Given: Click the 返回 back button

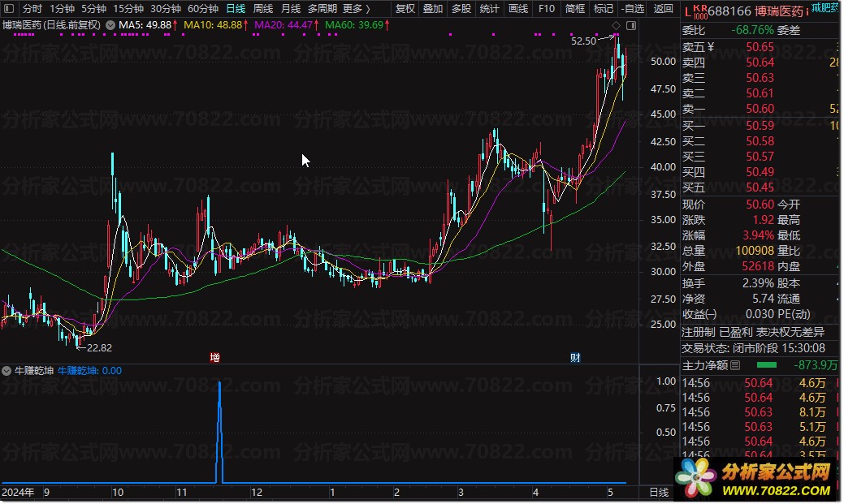Looking at the screenshot, I should pyautogui.click(x=663, y=9).
